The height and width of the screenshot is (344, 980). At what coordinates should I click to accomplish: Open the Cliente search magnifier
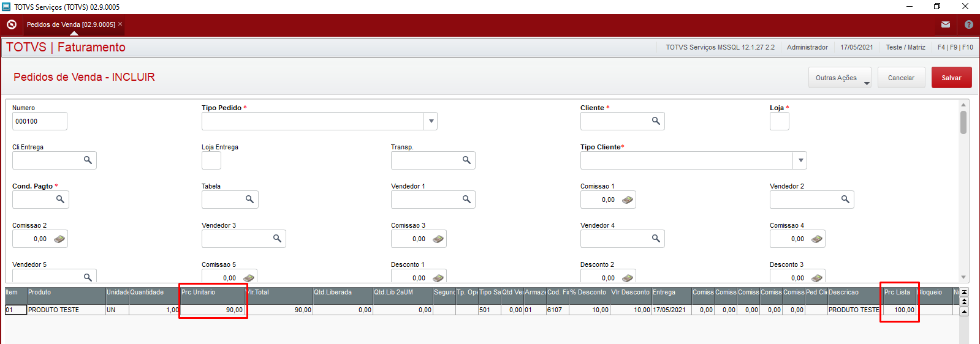click(x=656, y=121)
